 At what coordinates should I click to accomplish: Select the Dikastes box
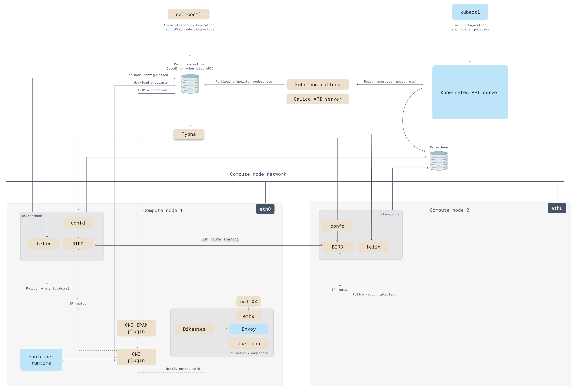194,329
